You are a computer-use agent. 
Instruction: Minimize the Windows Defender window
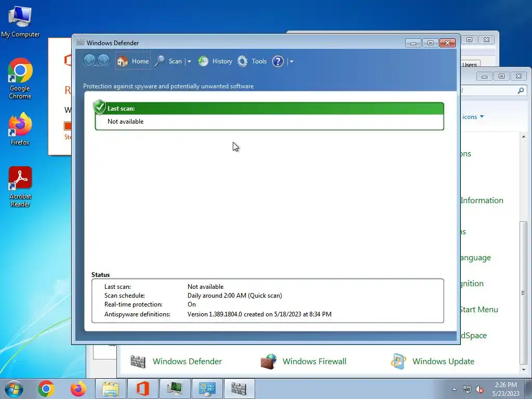413,43
